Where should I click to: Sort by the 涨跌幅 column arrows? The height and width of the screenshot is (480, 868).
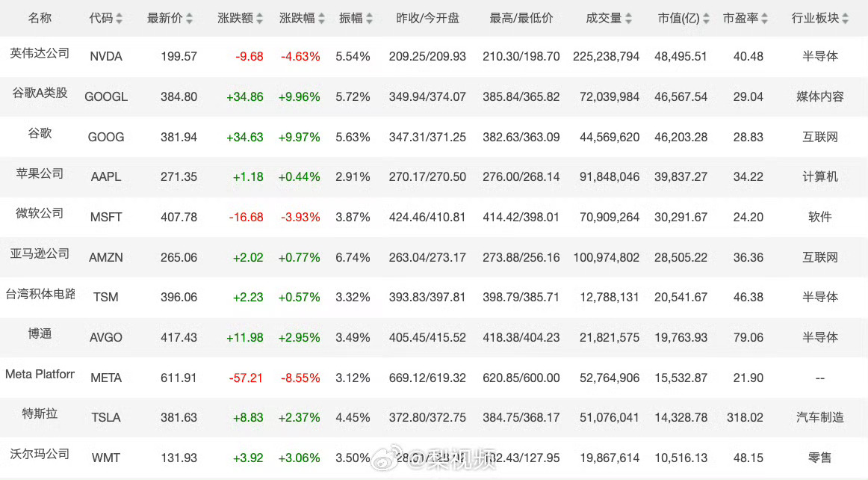pyautogui.click(x=322, y=18)
